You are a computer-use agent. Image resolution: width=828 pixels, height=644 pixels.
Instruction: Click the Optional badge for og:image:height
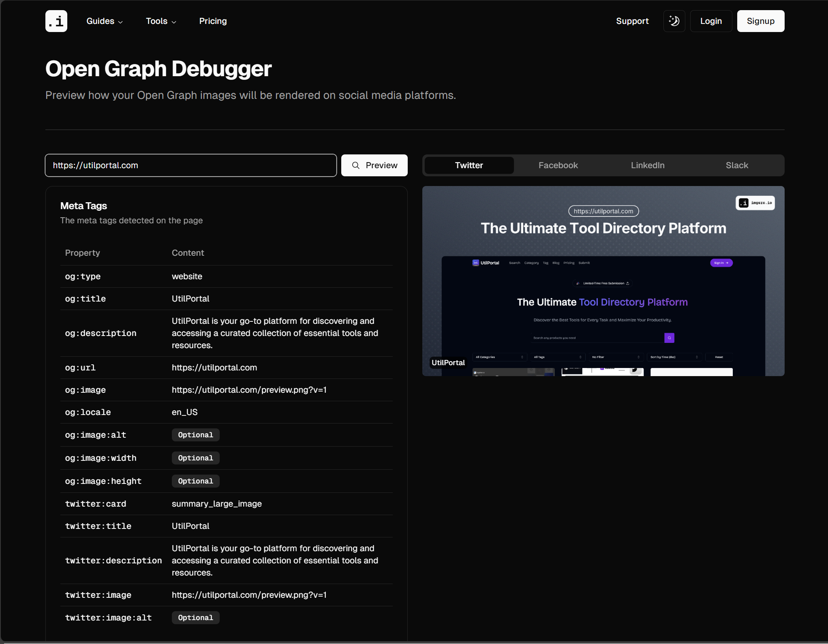pos(195,481)
